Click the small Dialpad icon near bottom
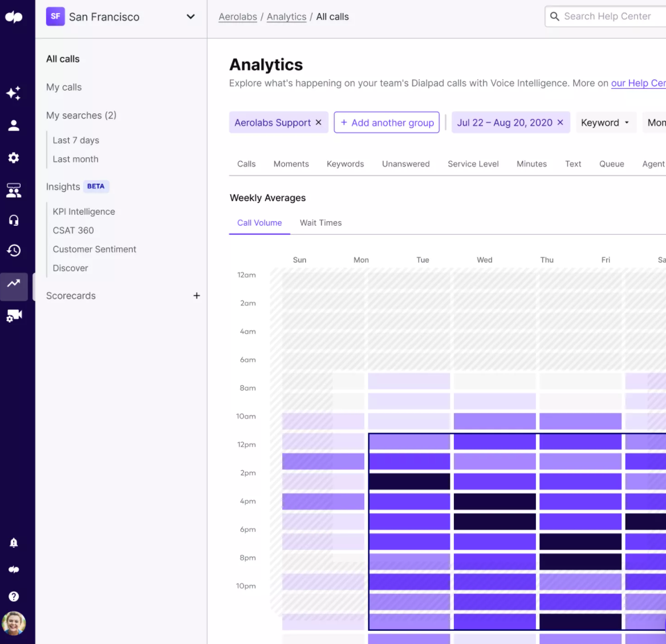 [14, 570]
